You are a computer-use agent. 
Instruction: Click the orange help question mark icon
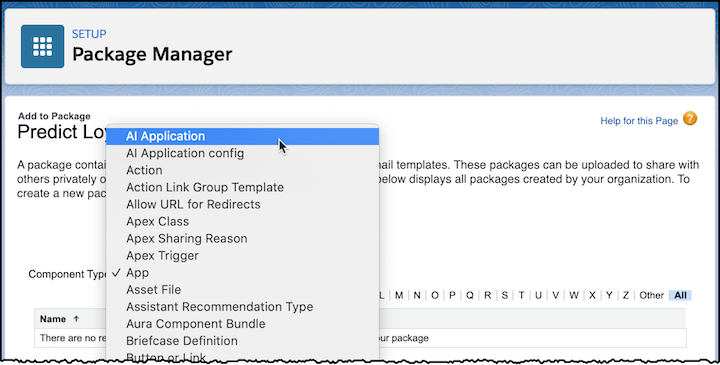(x=690, y=118)
